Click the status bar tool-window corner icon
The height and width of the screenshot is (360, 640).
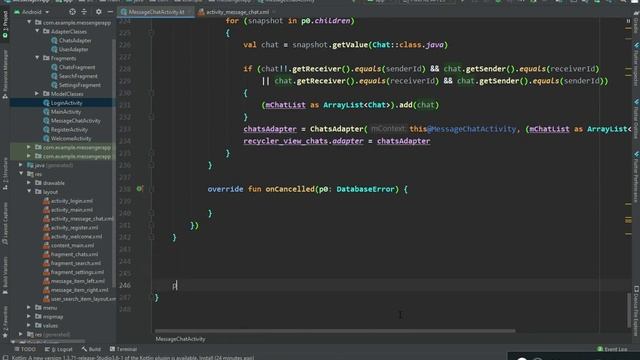[5, 357]
